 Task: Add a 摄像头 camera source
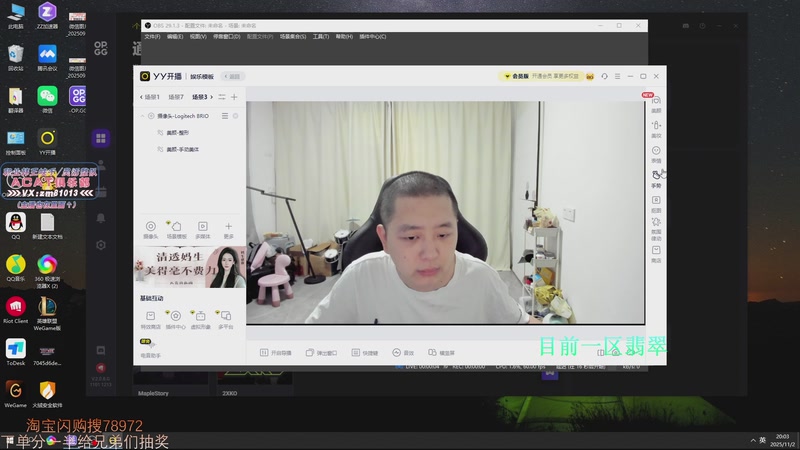(x=151, y=230)
